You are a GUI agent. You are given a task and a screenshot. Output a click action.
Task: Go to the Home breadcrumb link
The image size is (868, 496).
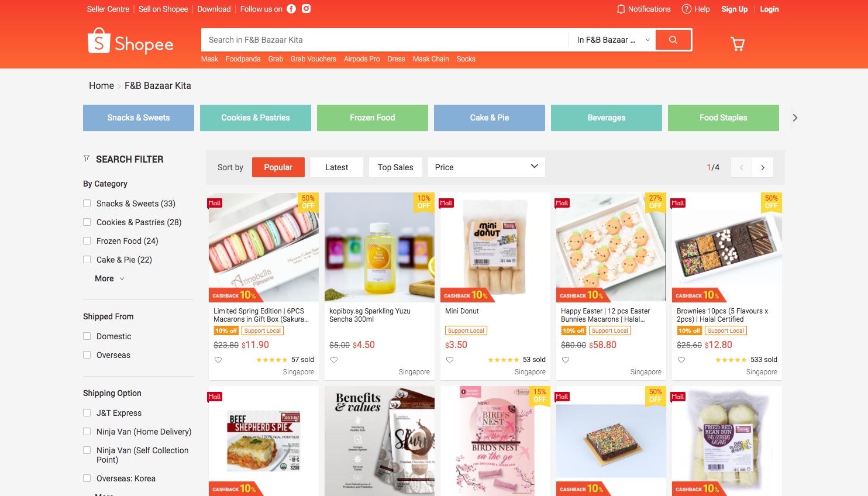tap(101, 85)
